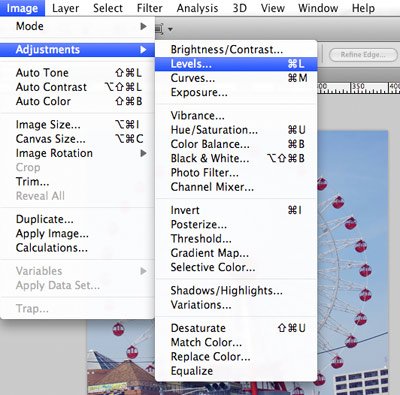Image resolution: width=400 pixels, height=395 pixels.
Task: Choose Duplicate from Image menu
Action: click(77, 219)
